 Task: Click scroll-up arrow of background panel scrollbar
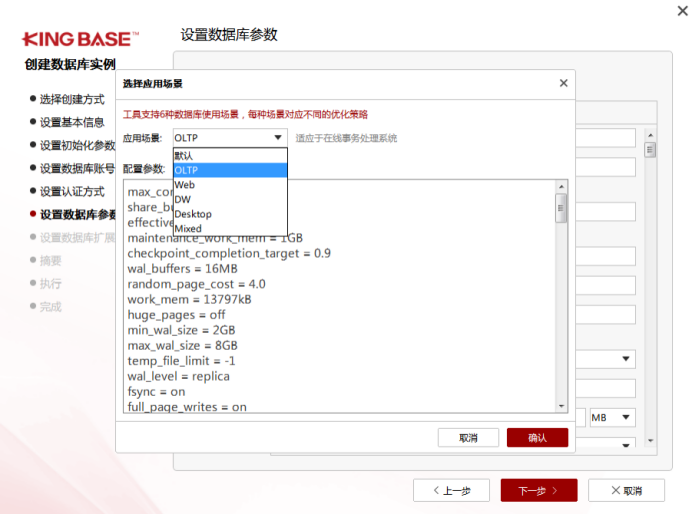(650, 134)
